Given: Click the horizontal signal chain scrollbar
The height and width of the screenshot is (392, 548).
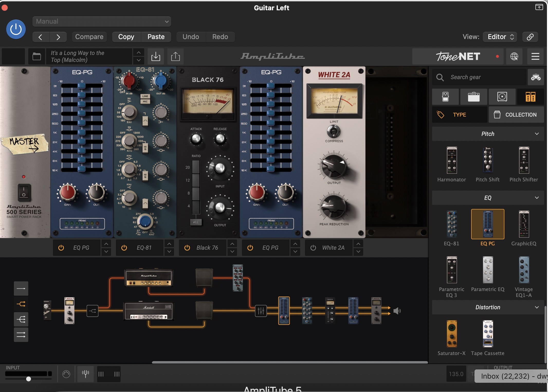Looking at the screenshot, I should [290, 362].
